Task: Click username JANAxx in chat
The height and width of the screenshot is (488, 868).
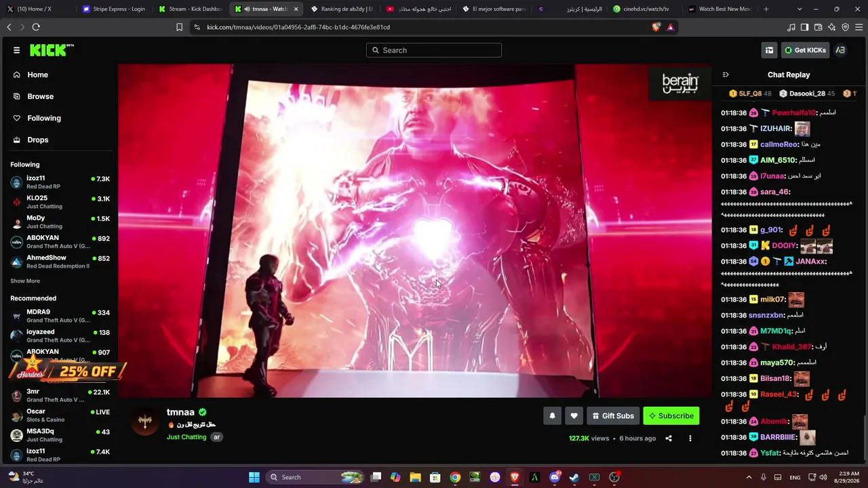Action: click(x=811, y=262)
